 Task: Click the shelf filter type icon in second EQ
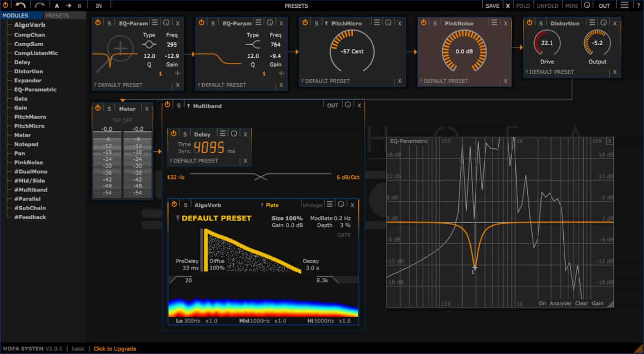point(252,44)
